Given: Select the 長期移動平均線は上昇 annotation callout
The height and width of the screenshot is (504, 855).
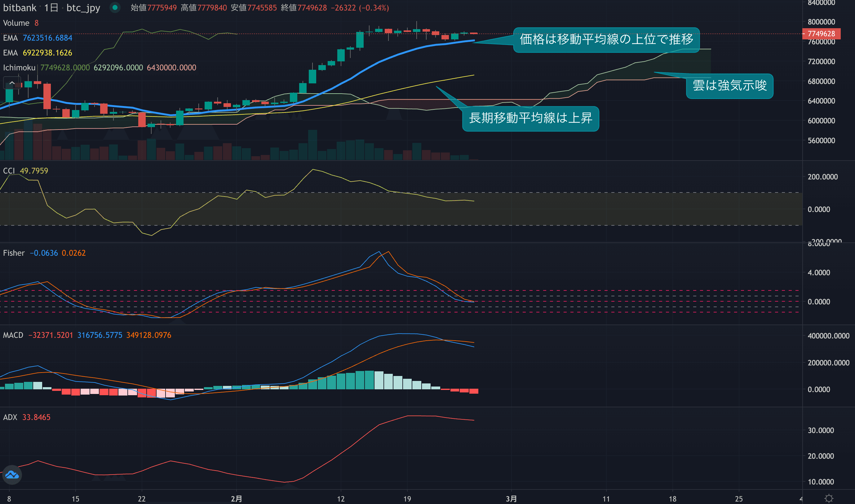Looking at the screenshot, I should click(x=530, y=118).
